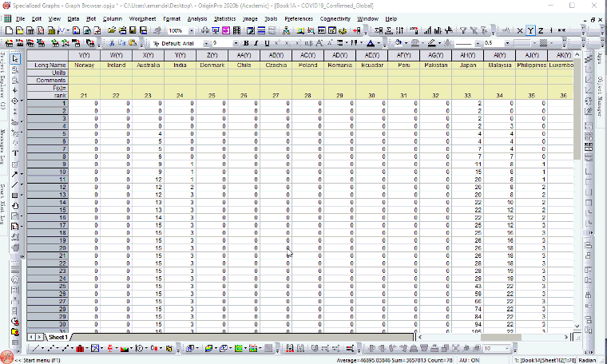The height and width of the screenshot is (364, 607).
Task: Open the fill color dropdown arrow
Action: (406, 43)
